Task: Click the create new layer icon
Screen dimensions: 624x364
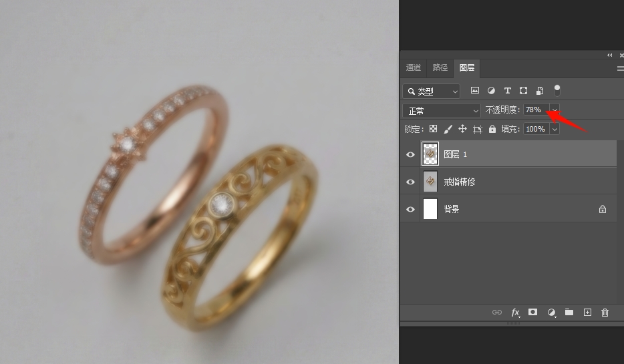Action: coord(587,312)
